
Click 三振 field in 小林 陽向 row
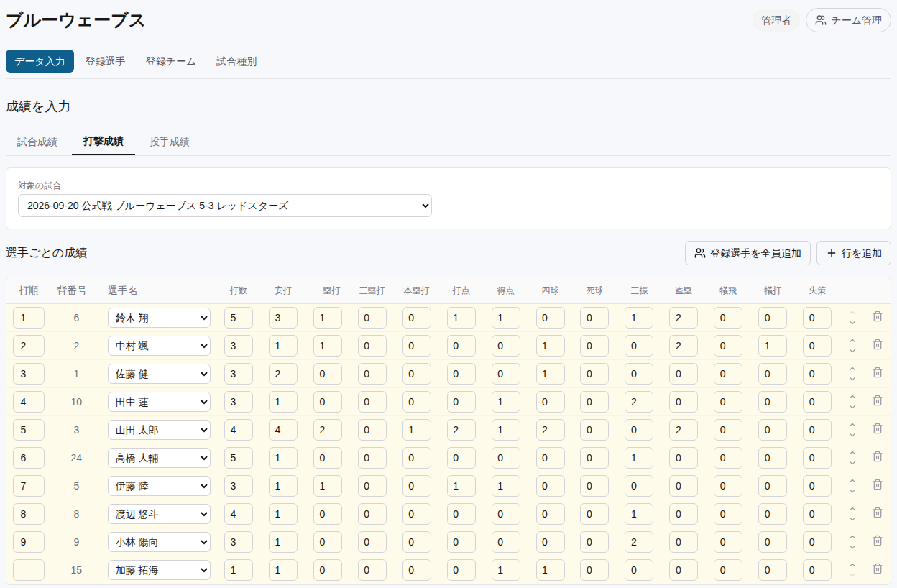(x=639, y=542)
